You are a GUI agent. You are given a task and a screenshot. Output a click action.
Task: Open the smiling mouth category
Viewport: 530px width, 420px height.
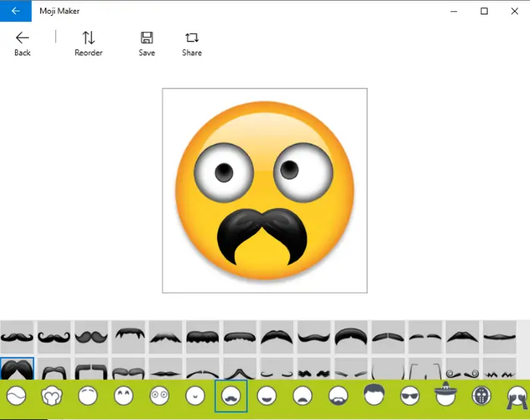click(x=267, y=396)
